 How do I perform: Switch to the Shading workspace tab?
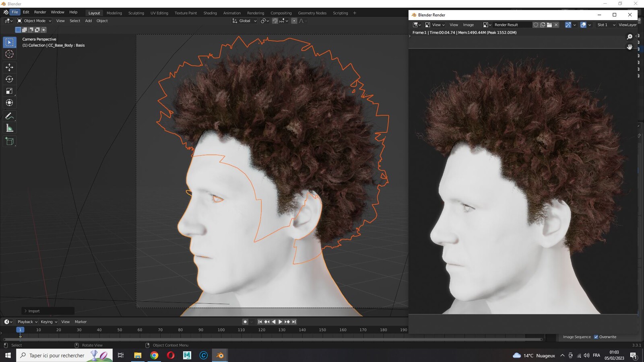(x=210, y=13)
